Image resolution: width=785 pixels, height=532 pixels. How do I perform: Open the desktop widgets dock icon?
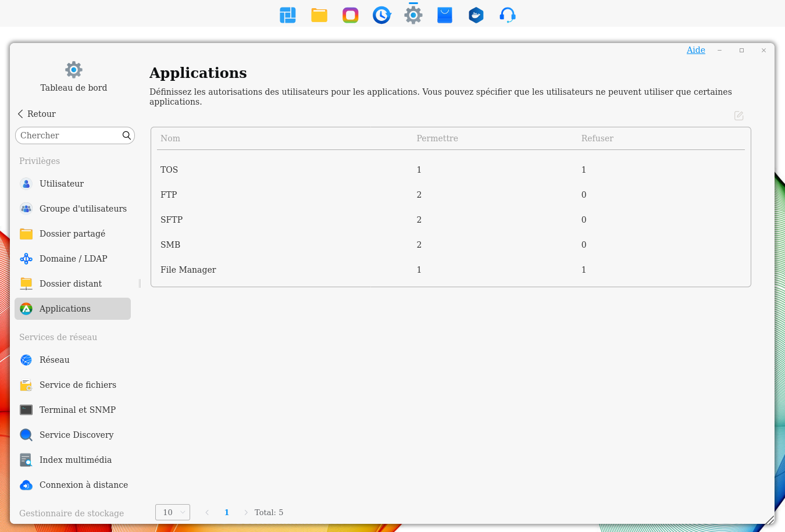(x=288, y=15)
